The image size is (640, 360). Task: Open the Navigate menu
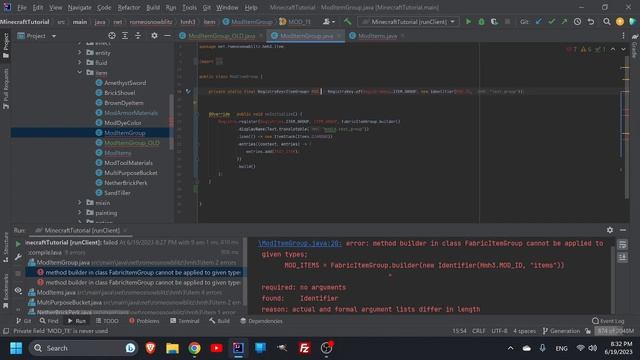pyautogui.click(x=80, y=7)
